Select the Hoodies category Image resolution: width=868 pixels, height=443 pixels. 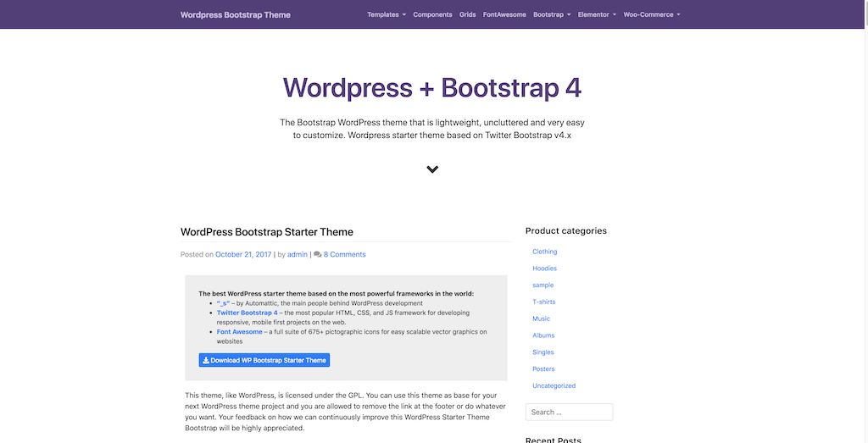click(545, 269)
